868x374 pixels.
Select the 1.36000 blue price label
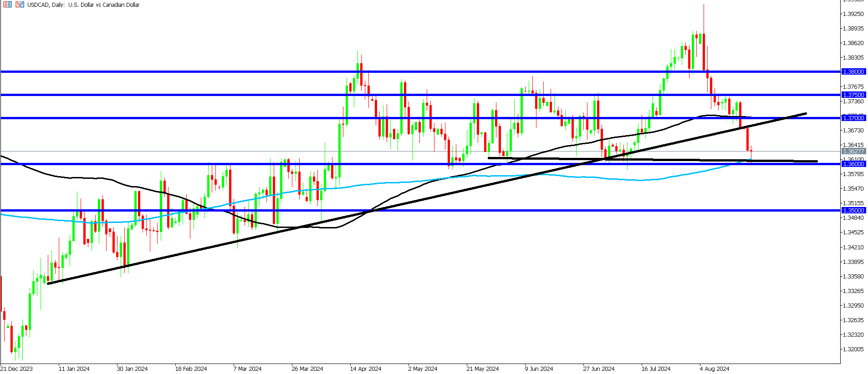click(x=853, y=164)
